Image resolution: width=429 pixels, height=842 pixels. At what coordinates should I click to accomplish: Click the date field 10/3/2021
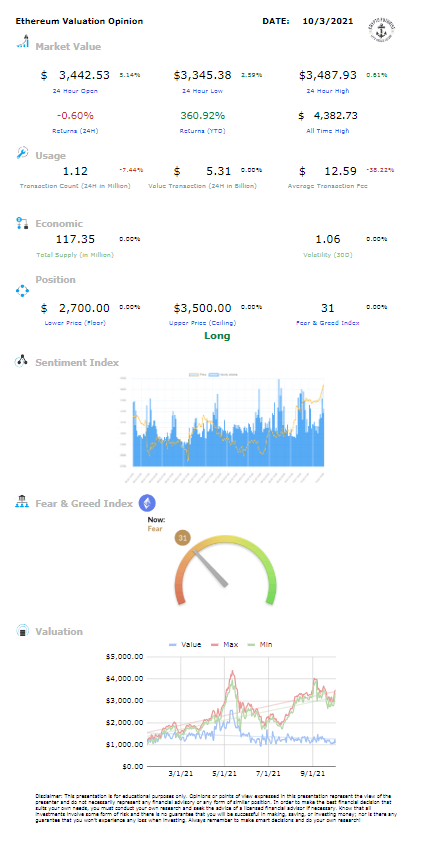click(328, 21)
